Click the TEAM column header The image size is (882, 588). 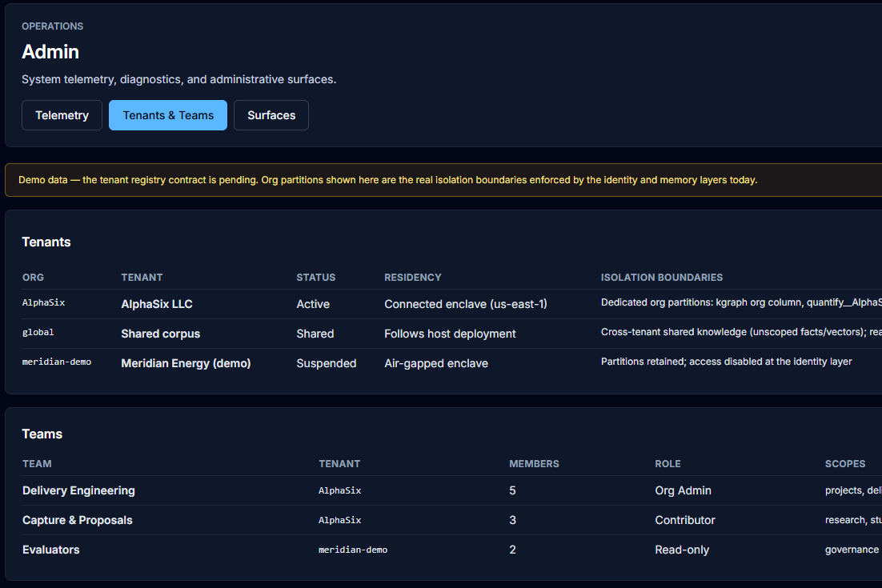[37, 464]
